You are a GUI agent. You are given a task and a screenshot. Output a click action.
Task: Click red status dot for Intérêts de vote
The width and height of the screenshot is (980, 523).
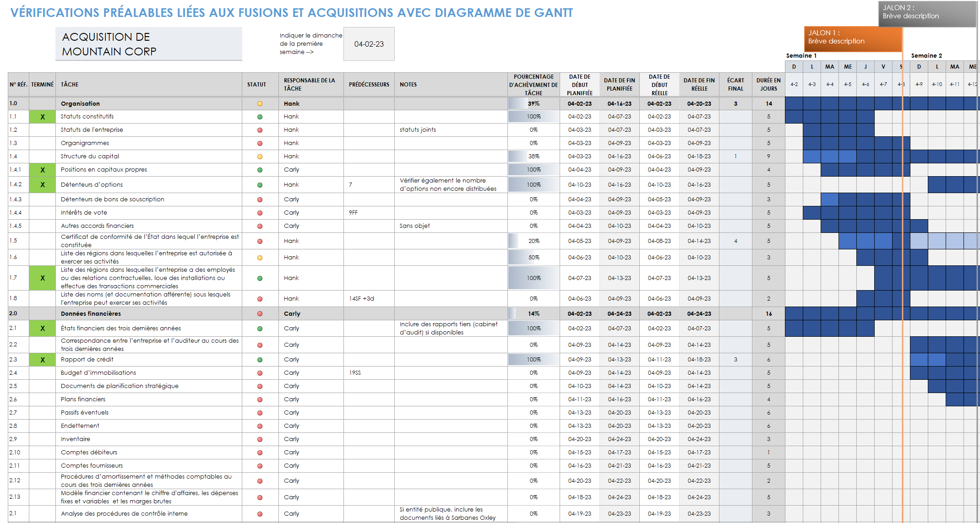(x=260, y=213)
